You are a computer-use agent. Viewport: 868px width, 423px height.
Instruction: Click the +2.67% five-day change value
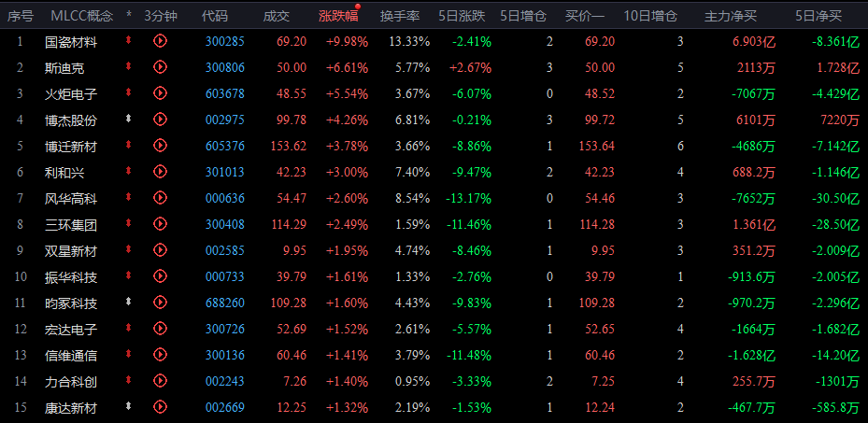(471, 67)
